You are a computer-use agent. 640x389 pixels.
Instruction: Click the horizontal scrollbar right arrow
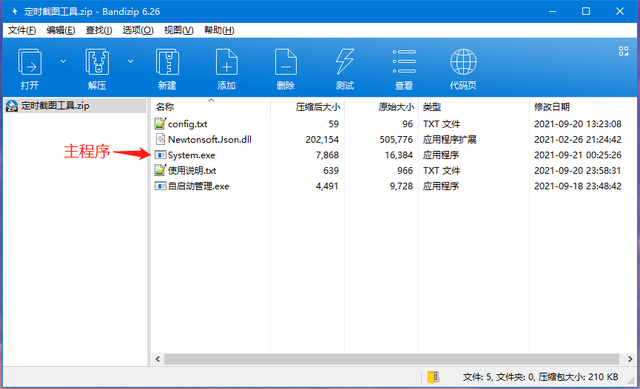pyautogui.click(x=630, y=359)
